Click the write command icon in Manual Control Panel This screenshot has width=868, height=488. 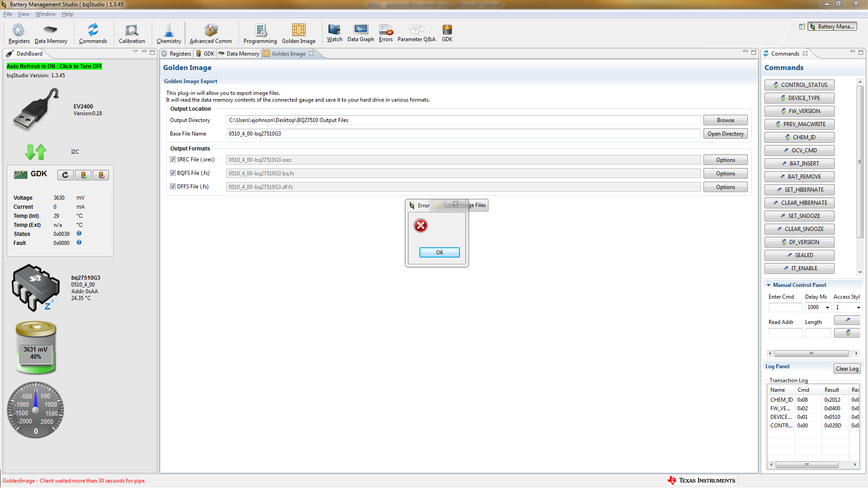point(847,320)
